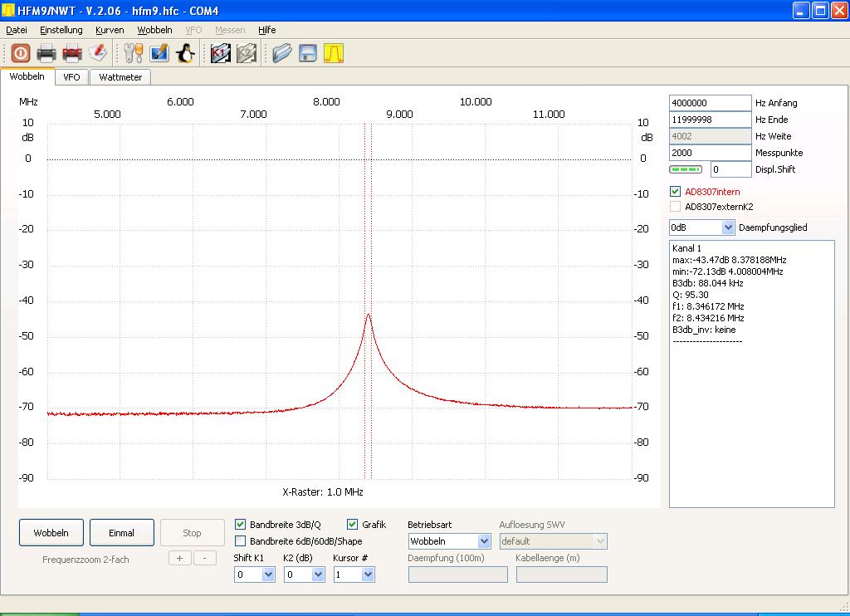Open the Kurven menu
850x616 pixels.
coord(110,30)
